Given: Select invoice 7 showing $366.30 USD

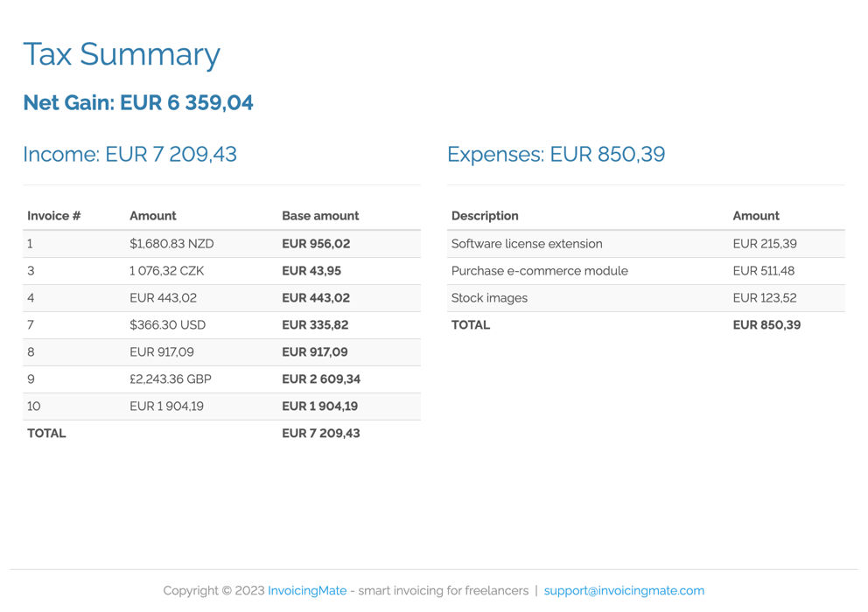Looking at the screenshot, I should click(162, 324).
